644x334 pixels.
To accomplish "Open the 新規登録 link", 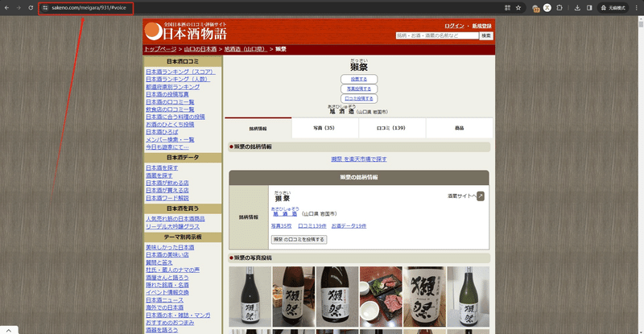I will coord(481,26).
